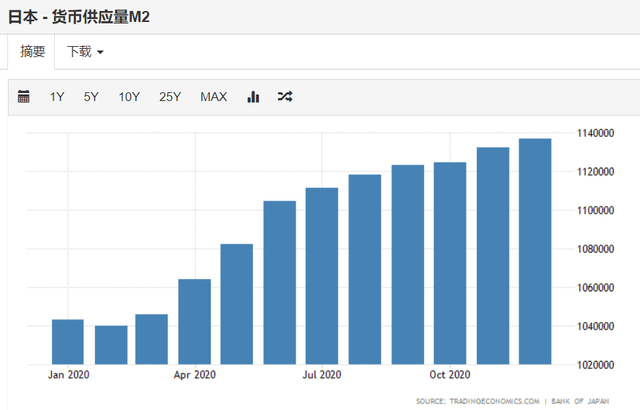Open the bar chart type selector icon

(253, 97)
